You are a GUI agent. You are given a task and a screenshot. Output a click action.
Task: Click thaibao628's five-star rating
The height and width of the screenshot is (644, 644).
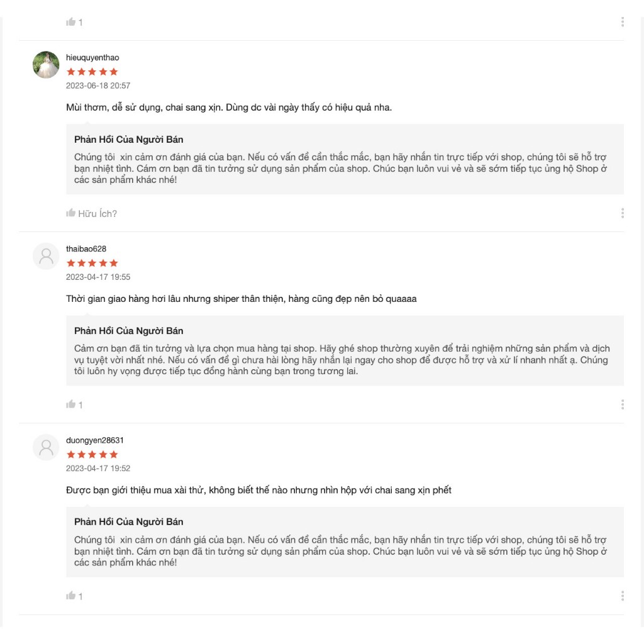click(92, 264)
